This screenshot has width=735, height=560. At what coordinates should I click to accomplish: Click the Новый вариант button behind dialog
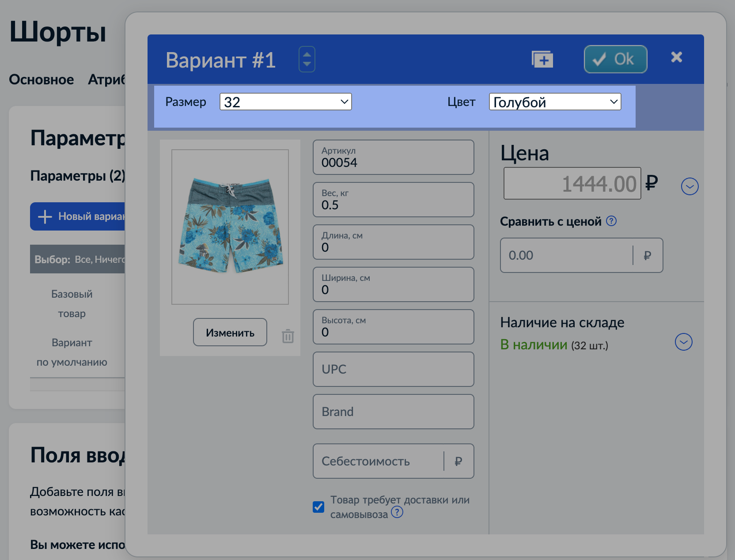78,216
